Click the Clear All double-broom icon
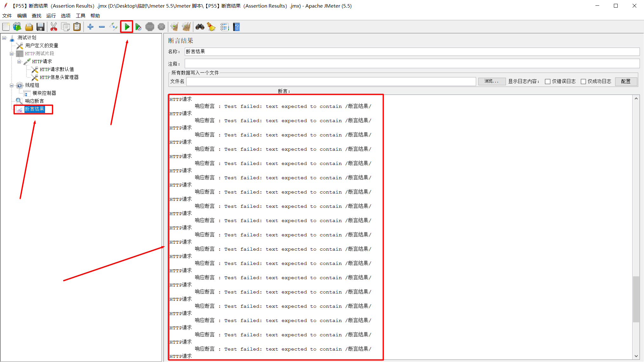The width and height of the screenshot is (644, 362). coord(186,27)
